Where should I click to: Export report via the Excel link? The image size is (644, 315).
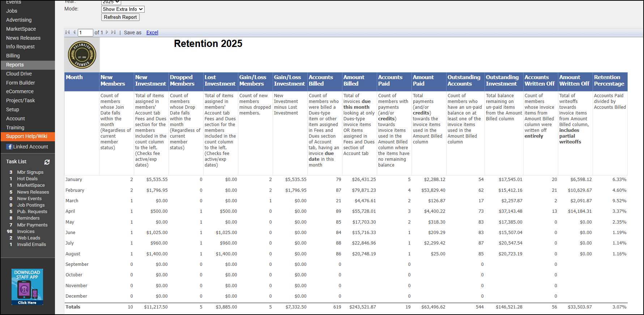coord(152,33)
